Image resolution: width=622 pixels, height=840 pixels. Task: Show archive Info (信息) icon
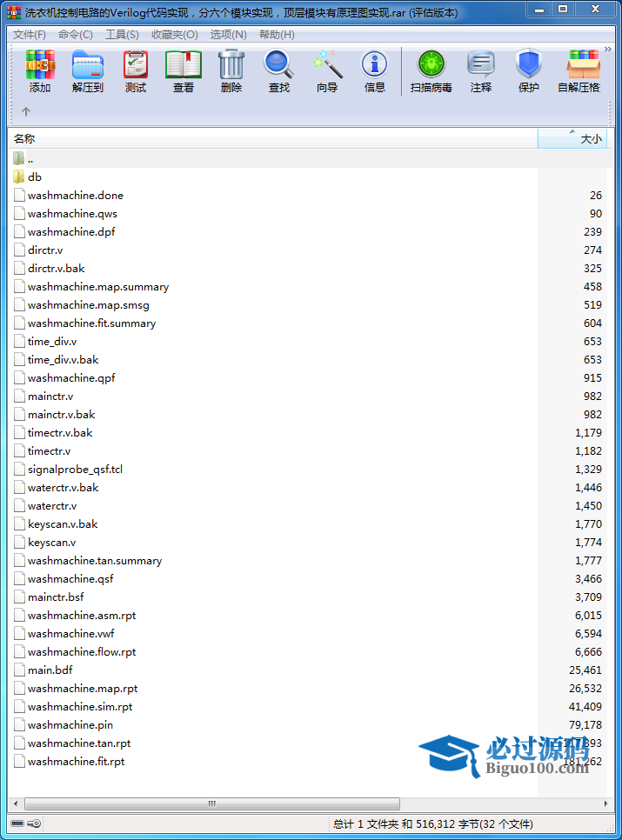(x=375, y=70)
